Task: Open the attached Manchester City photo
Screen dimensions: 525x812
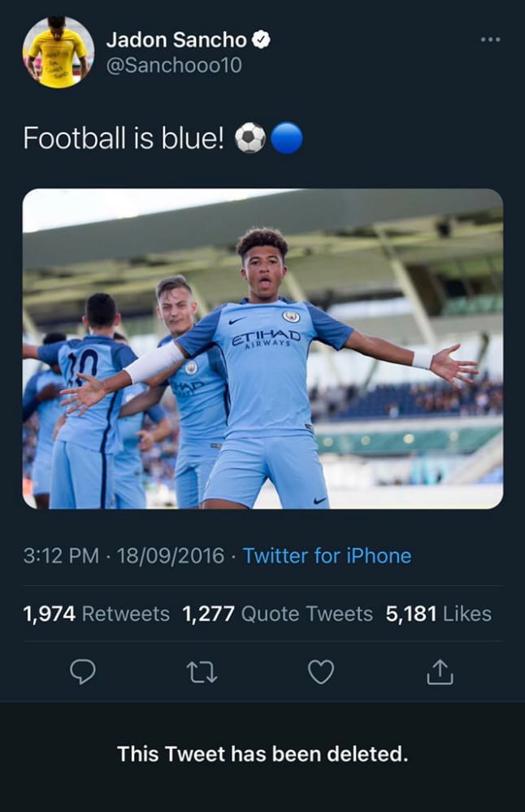Action: [x=262, y=348]
